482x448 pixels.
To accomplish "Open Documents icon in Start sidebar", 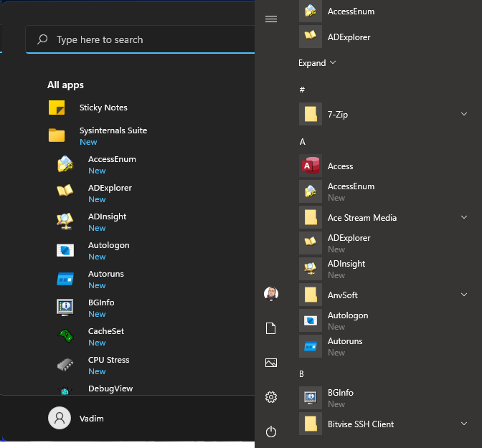I will 271,328.
